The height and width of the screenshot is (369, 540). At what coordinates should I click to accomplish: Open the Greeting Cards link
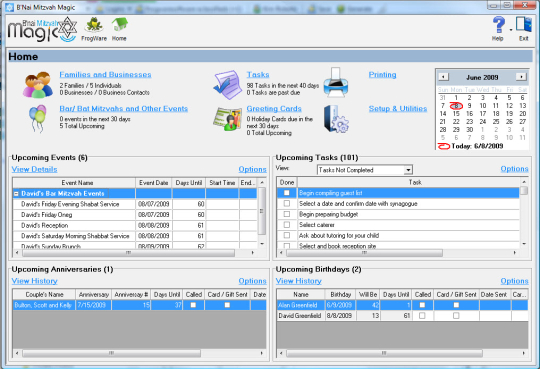click(274, 109)
